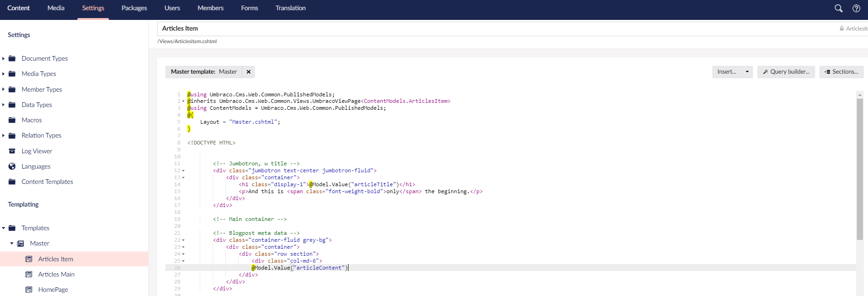Image resolution: width=868 pixels, height=296 pixels.
Task: Click the <!DOCTYPE HTML> code line
Action: click(x=211, y=143)
